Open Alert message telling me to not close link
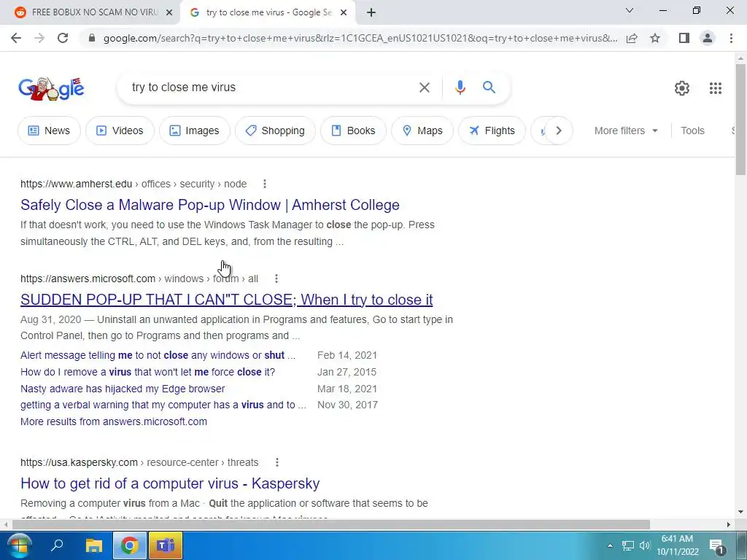This screenshot has width=747, height=560. [158, 355]
